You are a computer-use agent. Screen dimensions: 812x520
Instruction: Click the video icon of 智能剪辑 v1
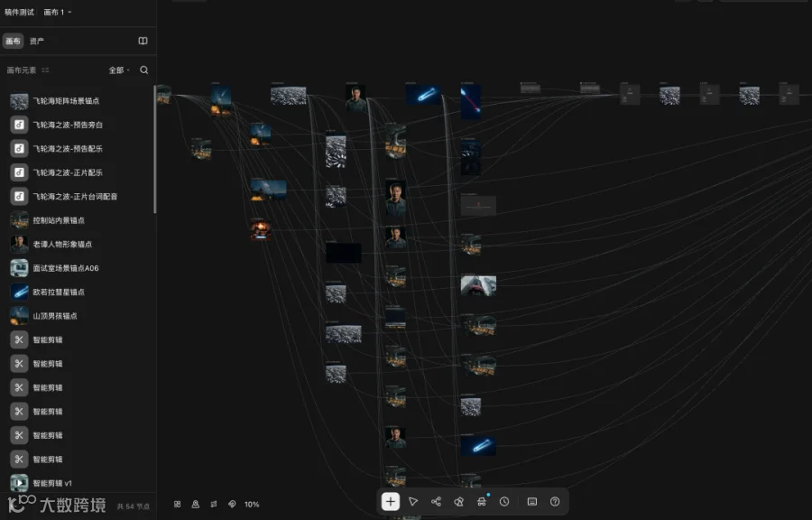[19, 483]
